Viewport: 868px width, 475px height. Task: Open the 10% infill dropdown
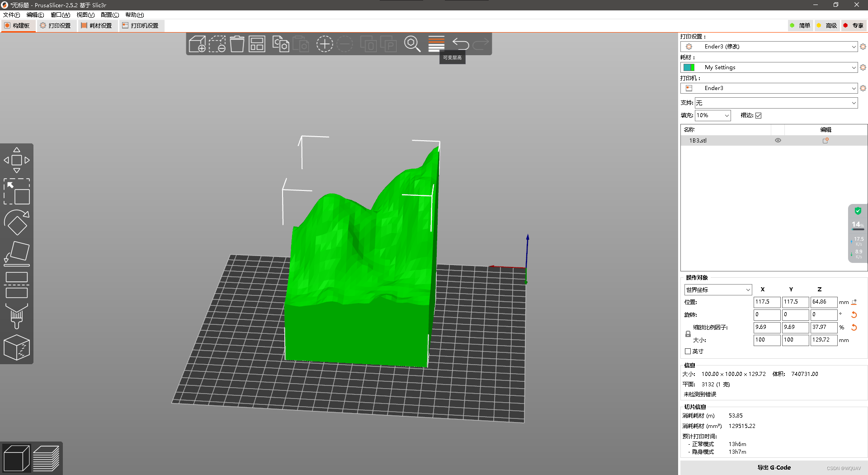[713, 115]
